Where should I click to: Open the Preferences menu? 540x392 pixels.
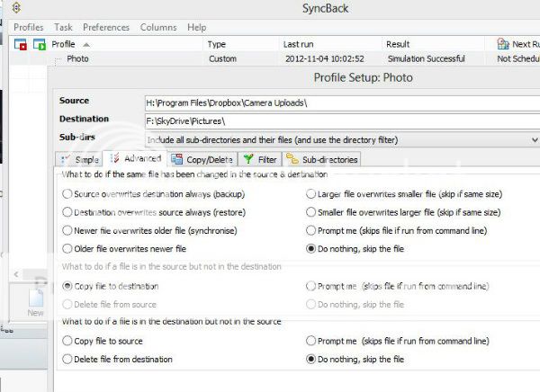105,28
